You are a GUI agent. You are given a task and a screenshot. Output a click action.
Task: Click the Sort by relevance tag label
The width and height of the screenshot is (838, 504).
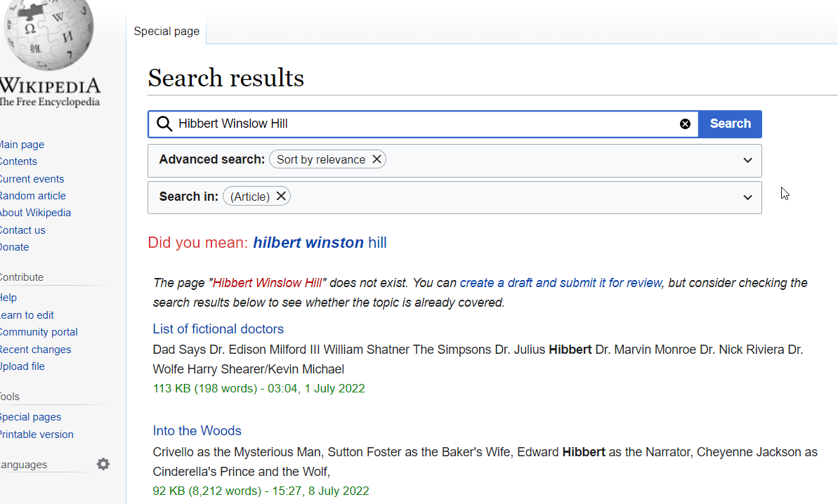click(321, 159)
